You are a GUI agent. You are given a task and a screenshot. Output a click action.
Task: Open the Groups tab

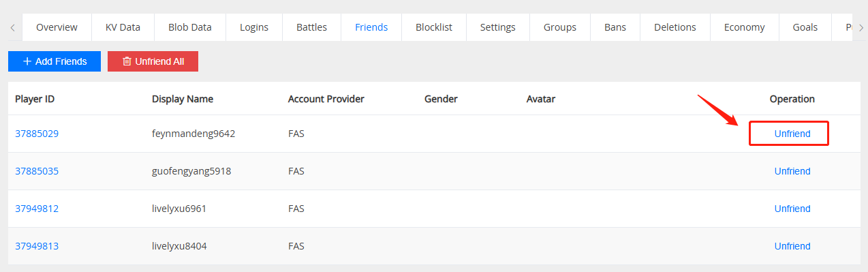[560, 27]
